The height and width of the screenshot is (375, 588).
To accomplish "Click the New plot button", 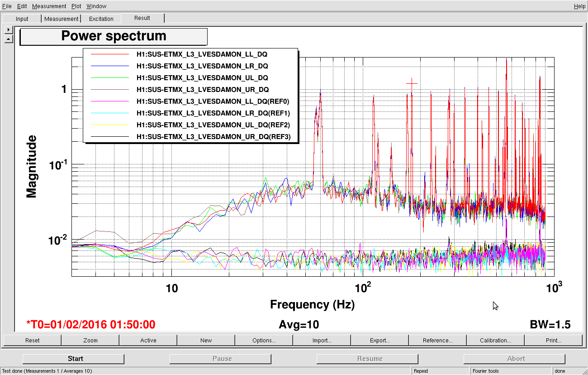I will coord(206,340).
